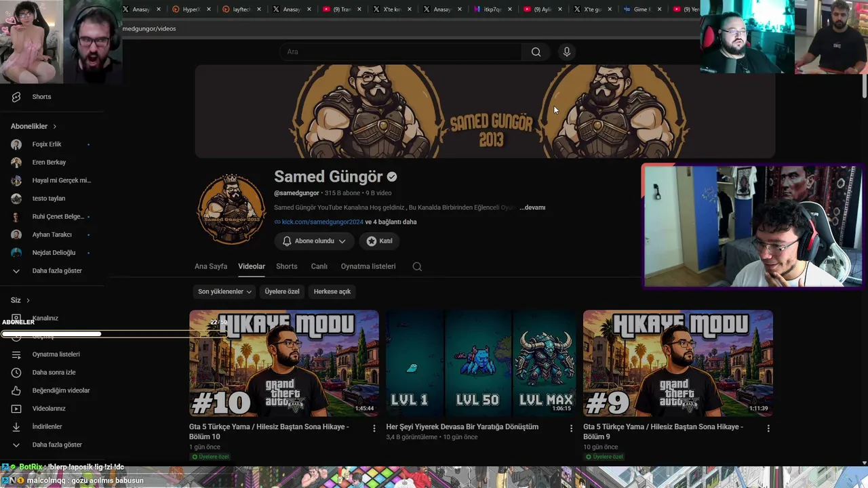Go to the Ana Sayfa channel tab
The width and height of the screenshot is (868, 488).
click(x=211, y=266)
